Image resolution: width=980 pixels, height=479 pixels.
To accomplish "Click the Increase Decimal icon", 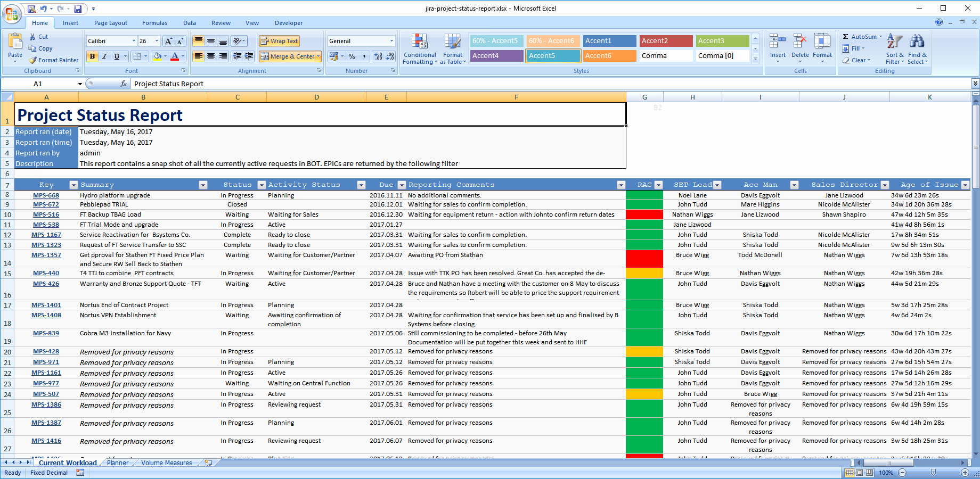I will click(x=377, y=56).
